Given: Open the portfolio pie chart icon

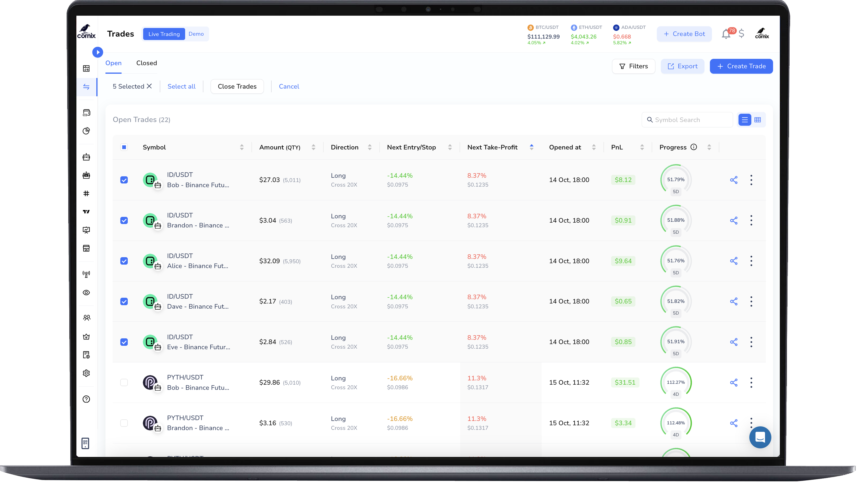Looking at the screenshot, I should [86, 131].
